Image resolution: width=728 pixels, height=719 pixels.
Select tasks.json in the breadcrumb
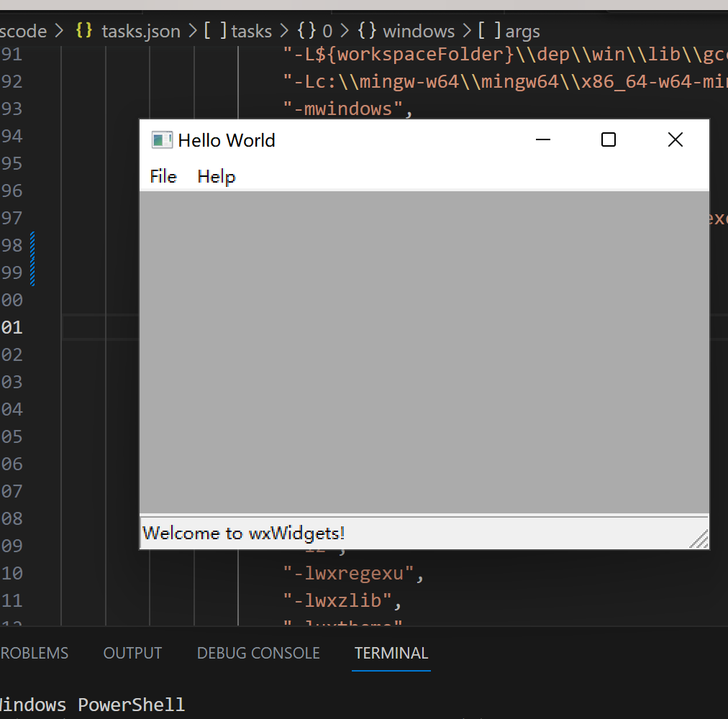click(141, 31)
